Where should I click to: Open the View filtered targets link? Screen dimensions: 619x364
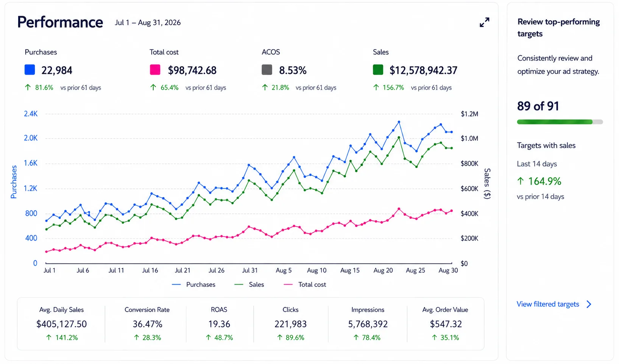548,304
